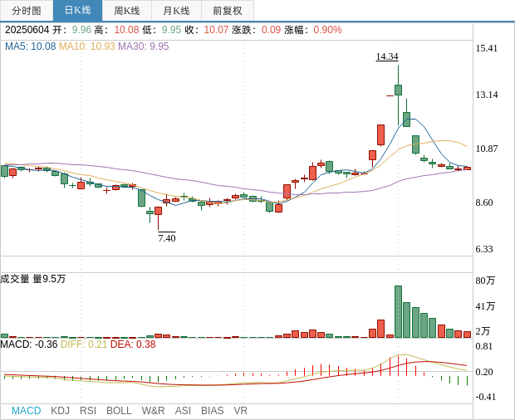
Task: Click the 成交量 量9.5万 label
Action: [33, 279]
